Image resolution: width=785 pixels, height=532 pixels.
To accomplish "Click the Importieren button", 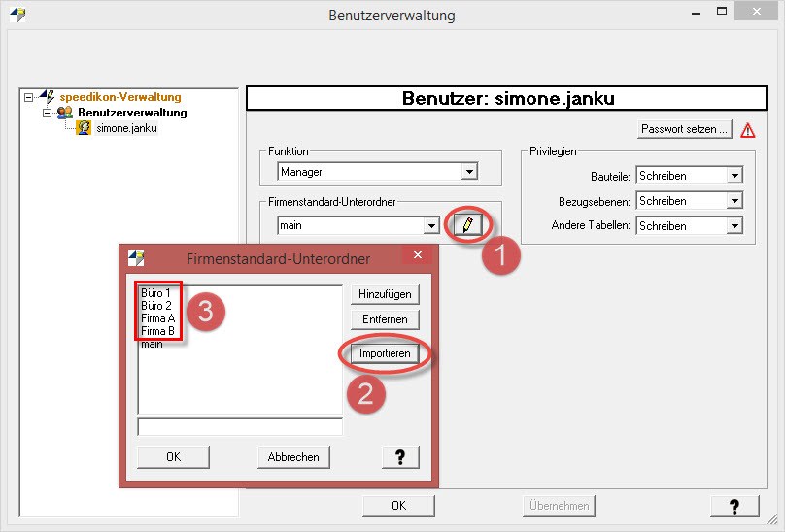I will tap(385, 353).
